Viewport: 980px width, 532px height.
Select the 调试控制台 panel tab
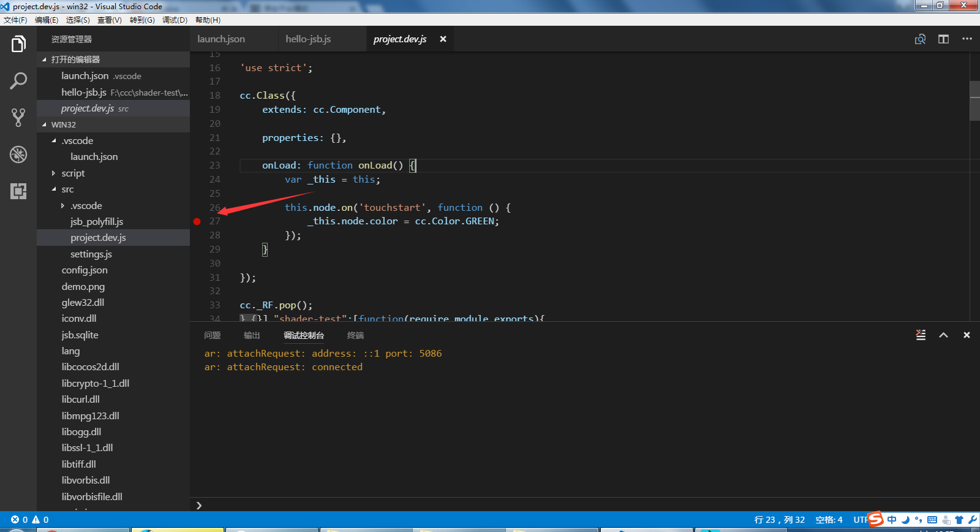(304, 335)
